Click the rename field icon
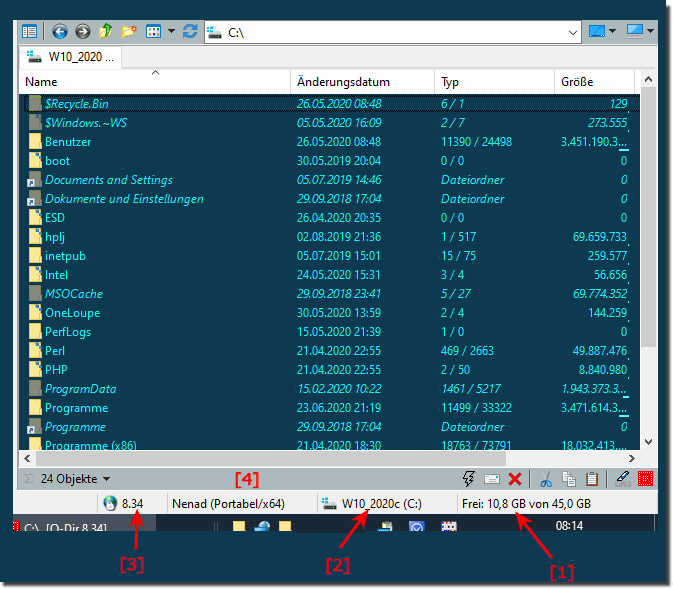 [x=491, y=479]
